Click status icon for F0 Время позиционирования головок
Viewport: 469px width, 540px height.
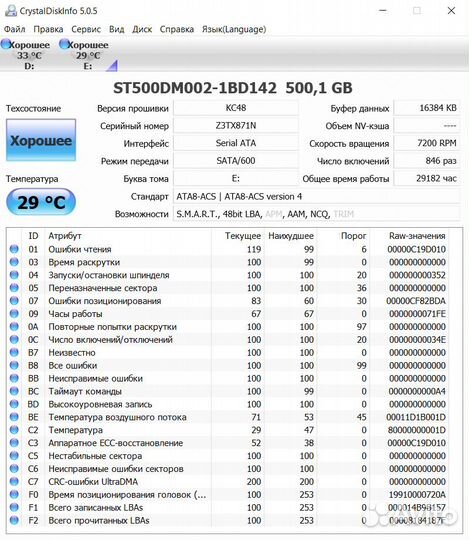[x=14, y=495]
